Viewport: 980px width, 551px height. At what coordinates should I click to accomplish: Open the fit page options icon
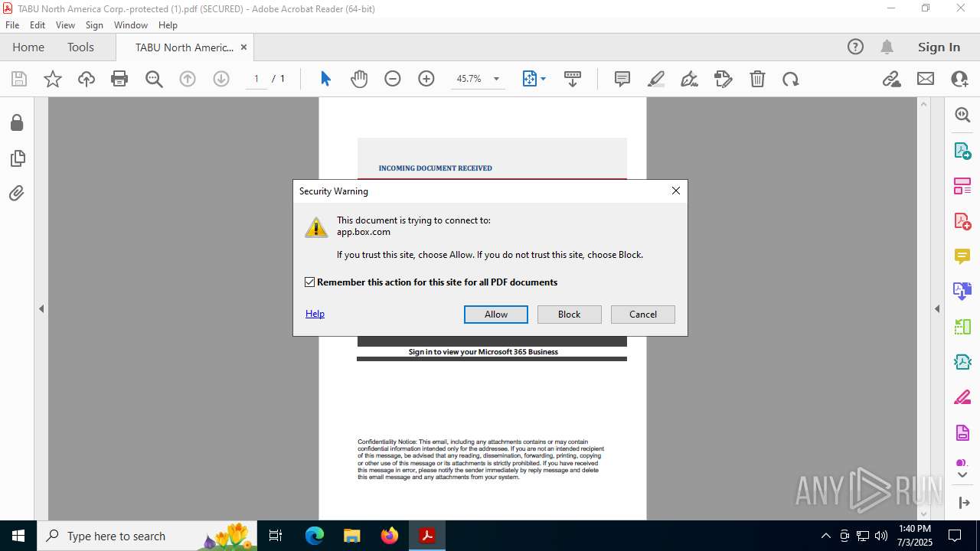click(x=534, y=79)
